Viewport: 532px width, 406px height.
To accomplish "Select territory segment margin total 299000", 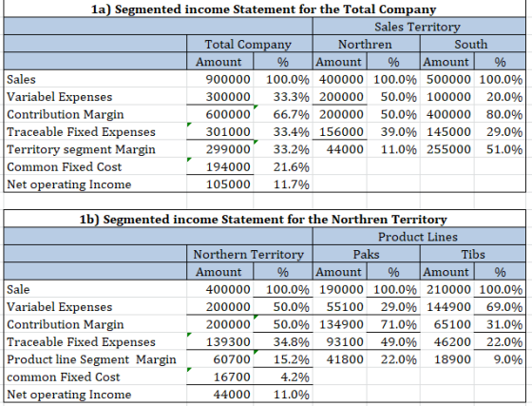I will pos(219,149).
